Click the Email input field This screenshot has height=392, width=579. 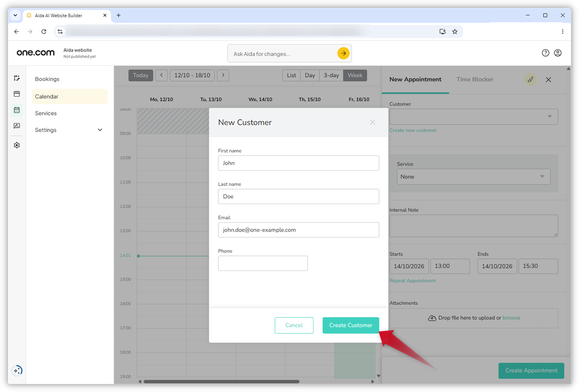pos(298,230)
